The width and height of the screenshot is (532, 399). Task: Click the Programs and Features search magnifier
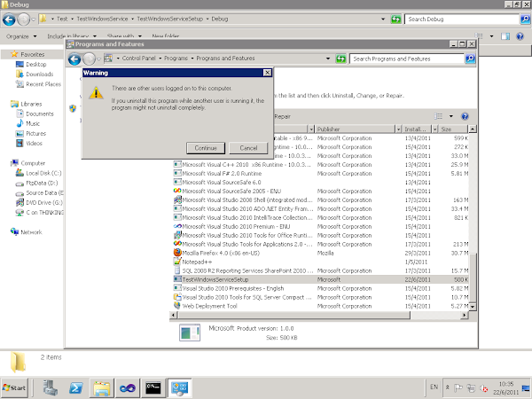point(470,59)
